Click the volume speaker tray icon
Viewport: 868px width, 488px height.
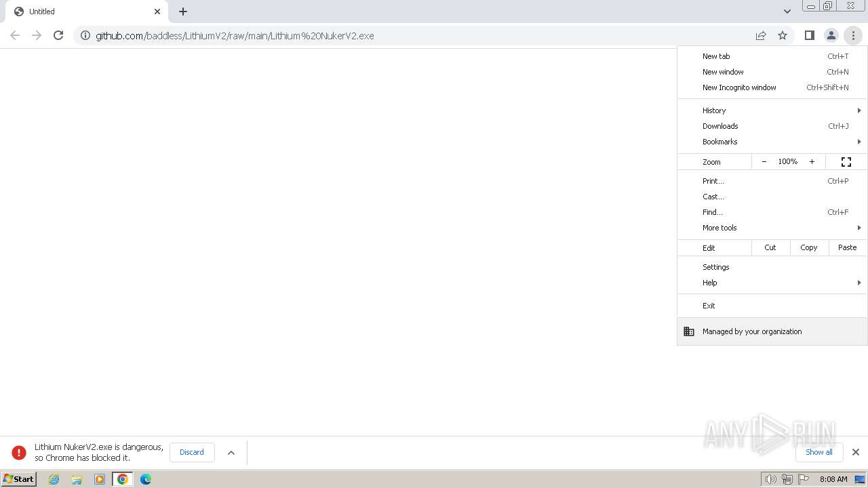click(x=771, y=479)
